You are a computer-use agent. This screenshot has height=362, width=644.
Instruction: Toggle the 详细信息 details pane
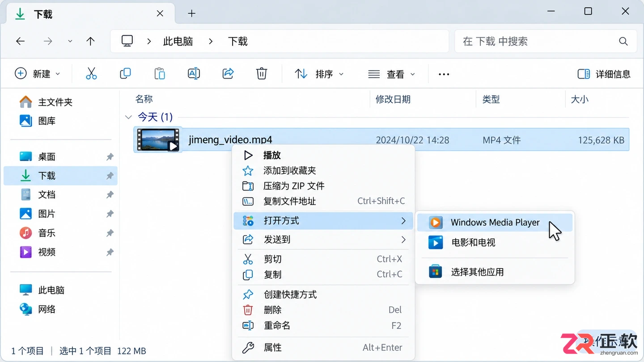pos(604,74)
